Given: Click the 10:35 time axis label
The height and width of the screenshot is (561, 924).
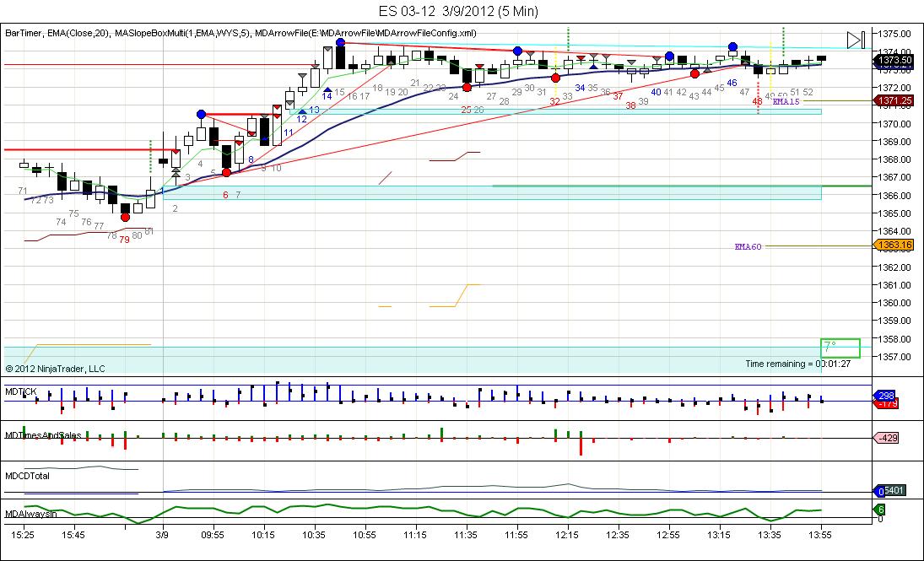Looking at the screenshot, I should (314, 535).
